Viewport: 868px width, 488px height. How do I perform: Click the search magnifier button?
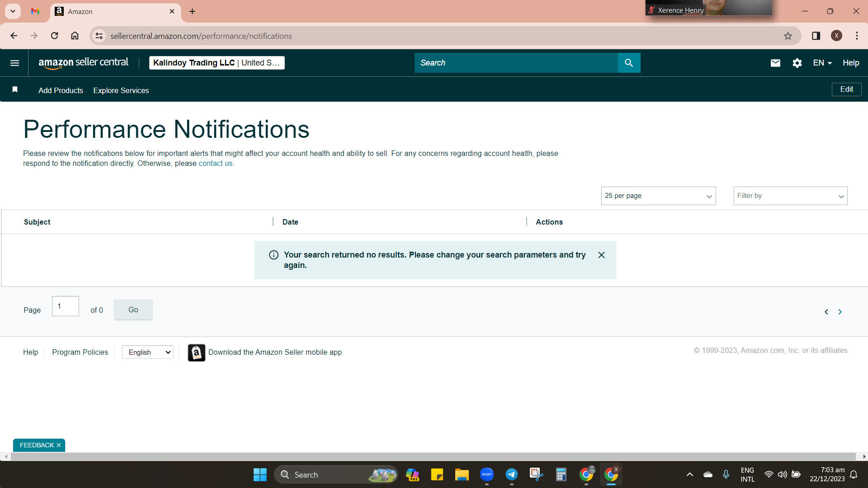[x=629, y=63]
